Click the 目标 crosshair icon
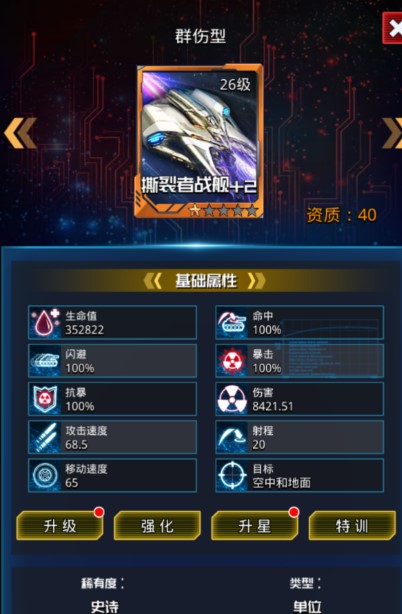The image size is (402, 614). [x=232, y=475]
